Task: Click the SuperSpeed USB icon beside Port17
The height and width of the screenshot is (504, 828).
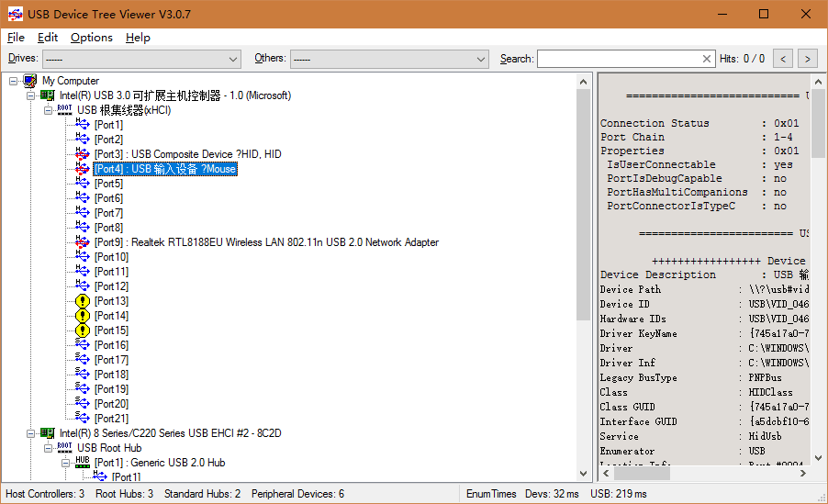Action: (83, 360)
